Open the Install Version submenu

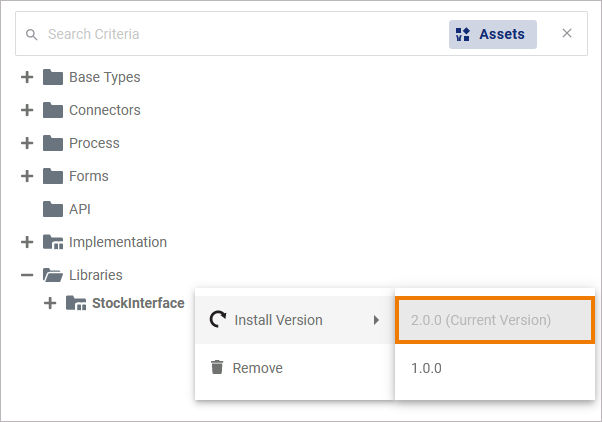point(295,320)
